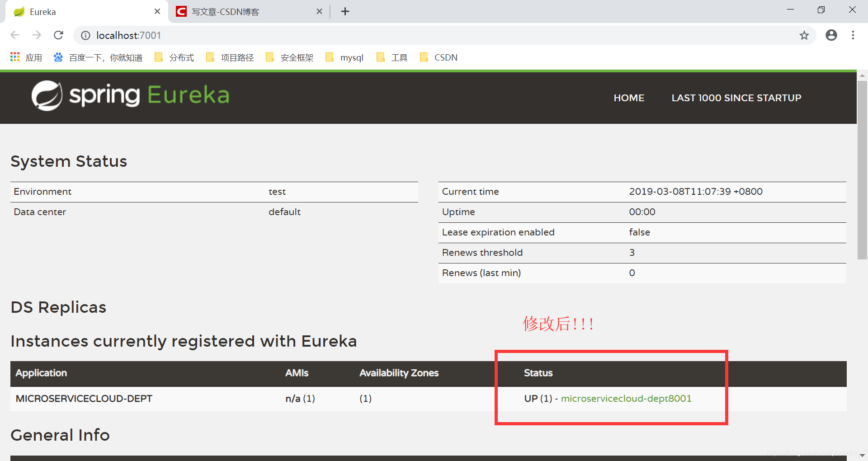View site information icon in address bar
The height and width of the screenshot is (461, 868).
[85, 35]
